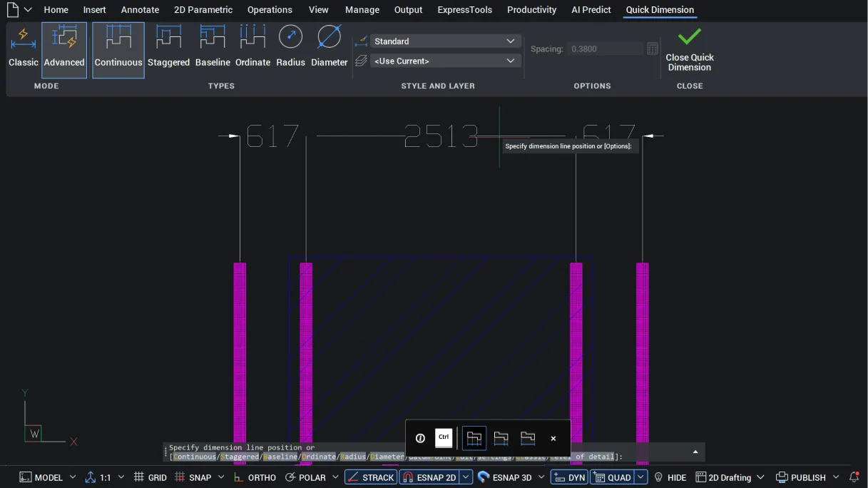The width and height of the screenshot is (868, 488).
Task: Expand the QUAD options arrow
Action: [641, 477]
